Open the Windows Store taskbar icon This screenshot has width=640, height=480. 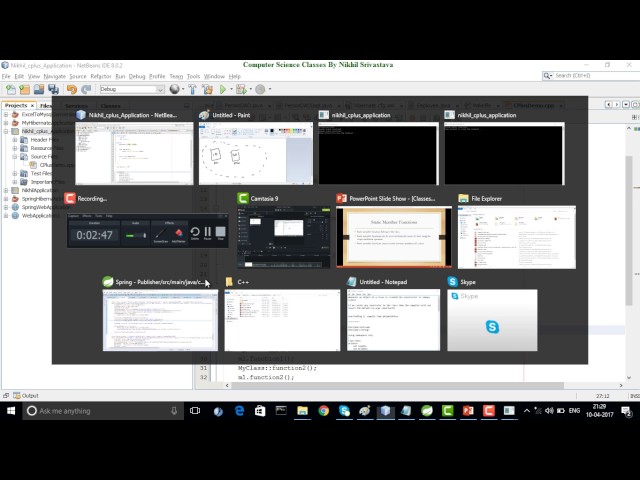click(x=260, y=411)
